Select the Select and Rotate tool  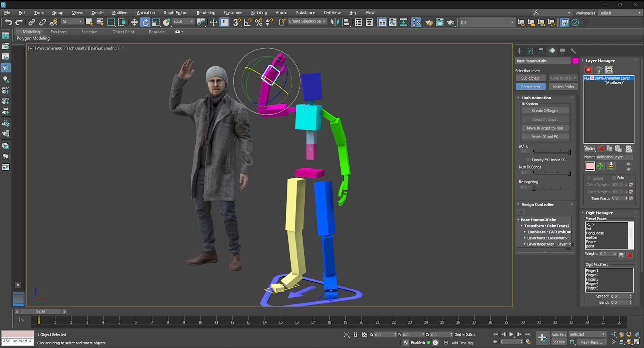pyautogui.click(x=145, y=23)
